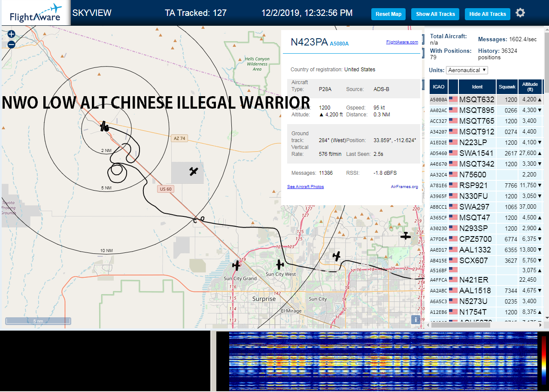Select the CPZ5700 row
This screenshot has height=392, width=549.
point(486,239)
